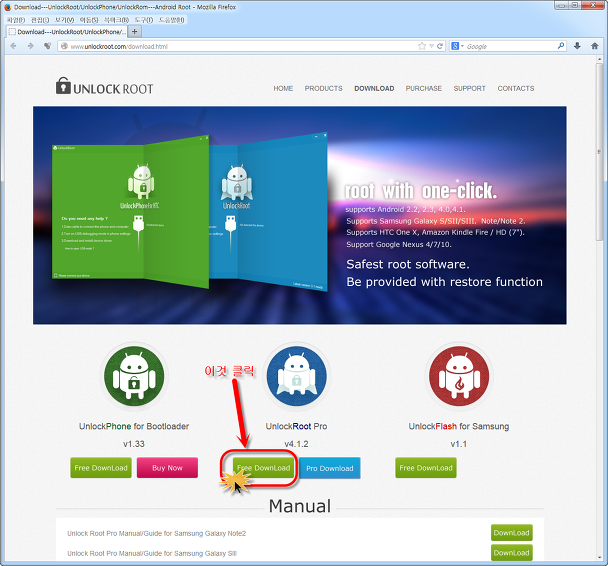This screenshot has width=608, height=566.
Task: Click the 'v1.33' version text
Action: click(x=134, y=444)
